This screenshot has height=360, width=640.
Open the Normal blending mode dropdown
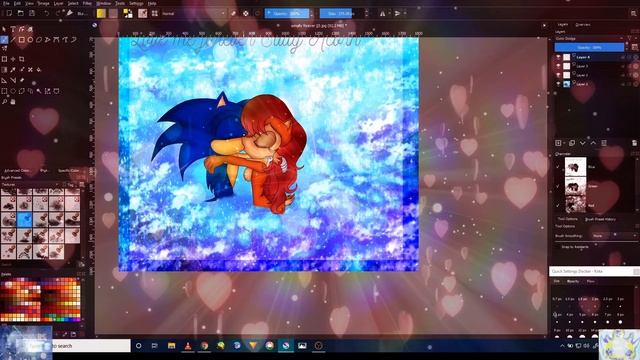193,13
